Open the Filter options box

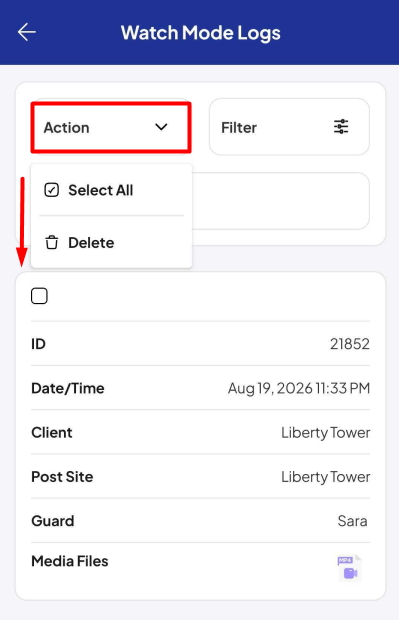point(289,127)
